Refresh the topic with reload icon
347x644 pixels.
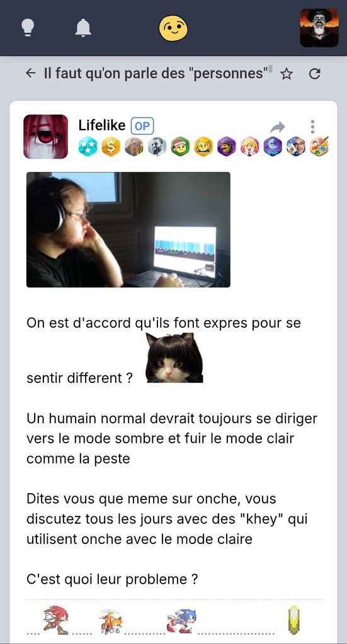(x=314, y=74)
